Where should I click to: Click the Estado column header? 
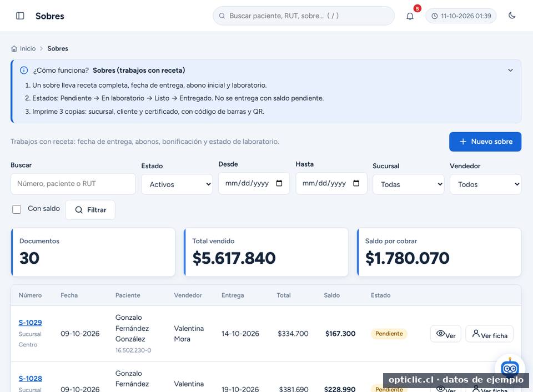[381, 295]
